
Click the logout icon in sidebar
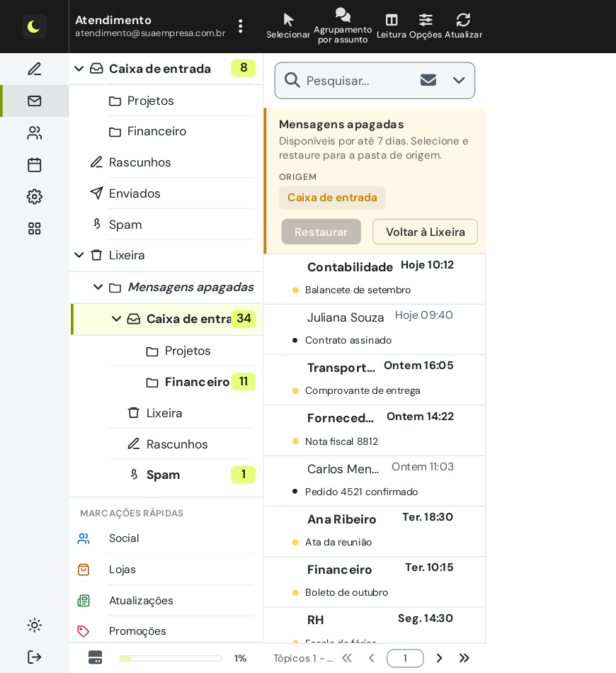34,657
